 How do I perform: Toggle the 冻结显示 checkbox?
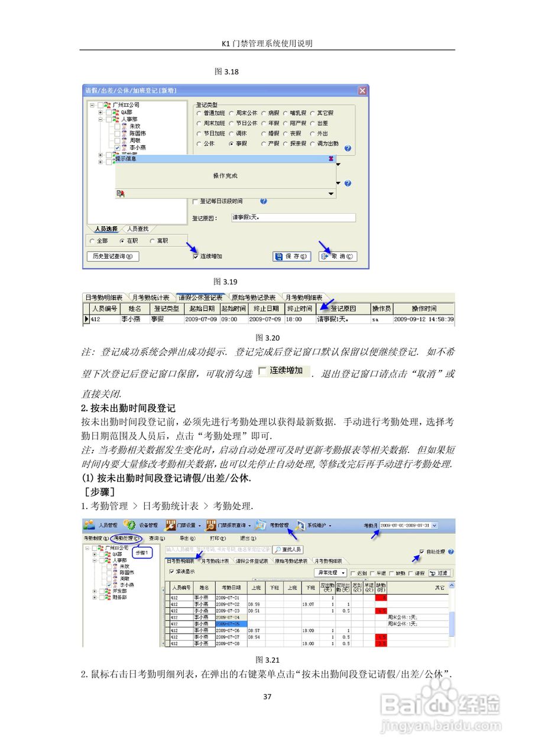pos(172,571)
